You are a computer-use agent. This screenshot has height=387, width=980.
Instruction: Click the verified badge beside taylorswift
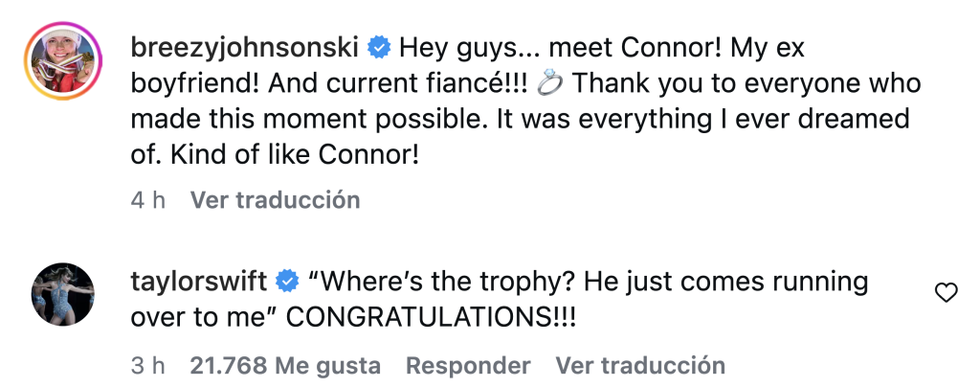(x=285, y=282)
